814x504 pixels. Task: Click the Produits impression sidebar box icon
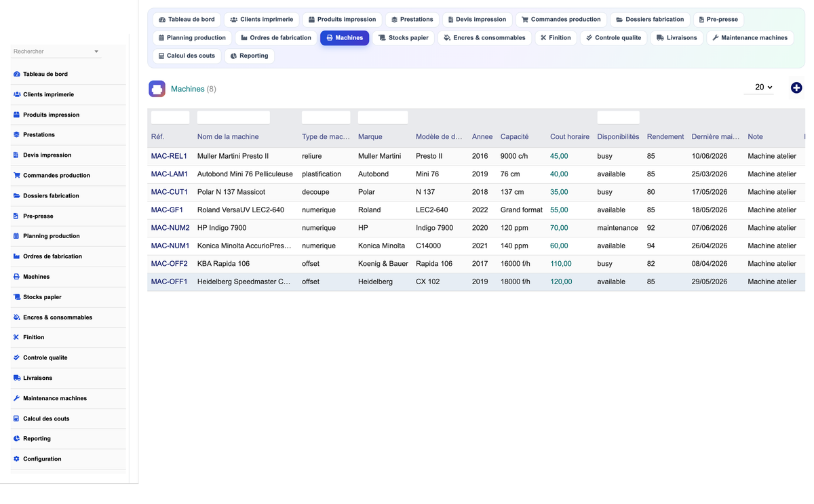(x=16, y=115)
